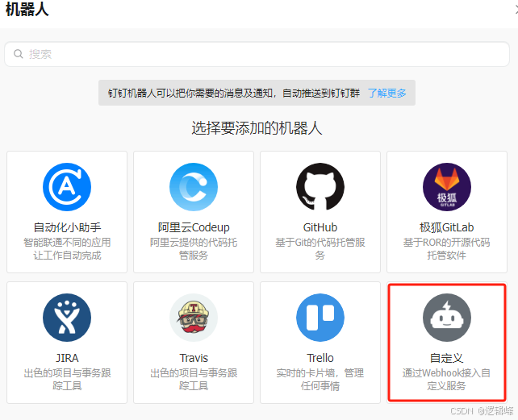Viewport: 518px width, 420px height.
Task: Click the 机器人 dialog title
Action: click(27, 9)
